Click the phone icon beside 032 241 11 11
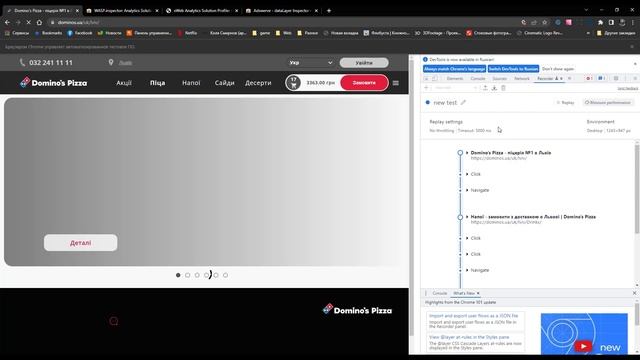Image resolution: width=640 pixels, height=360 pixels. click(22, 62)
